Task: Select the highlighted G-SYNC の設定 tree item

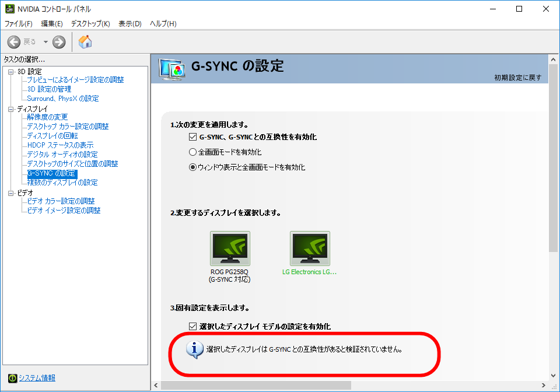Action: [x=51, y=173]
